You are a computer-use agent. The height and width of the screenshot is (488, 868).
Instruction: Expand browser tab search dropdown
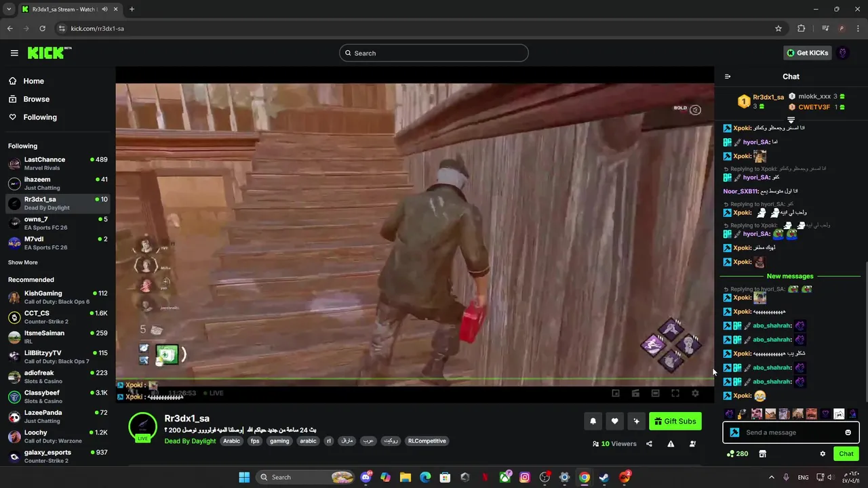click(9, 9)
